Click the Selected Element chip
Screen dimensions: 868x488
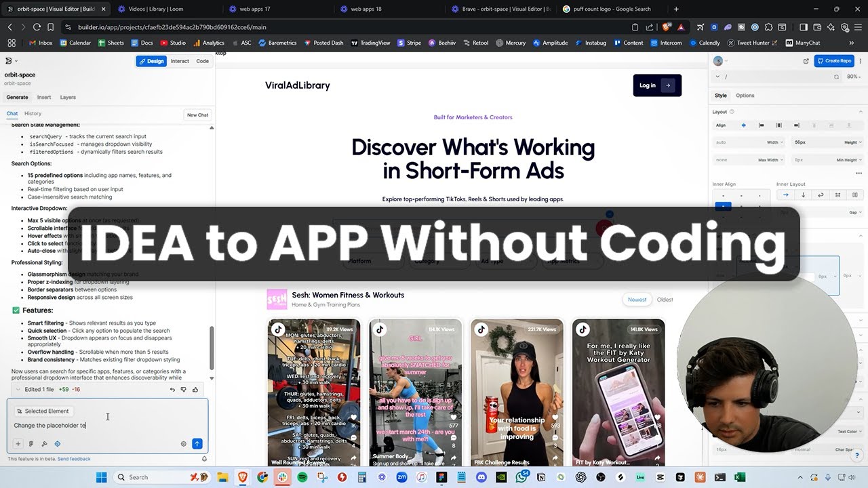pos(43,411)
